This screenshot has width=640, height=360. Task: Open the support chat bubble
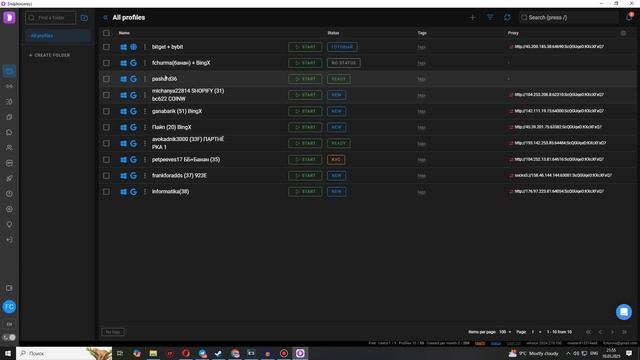[x=624, y=312]
